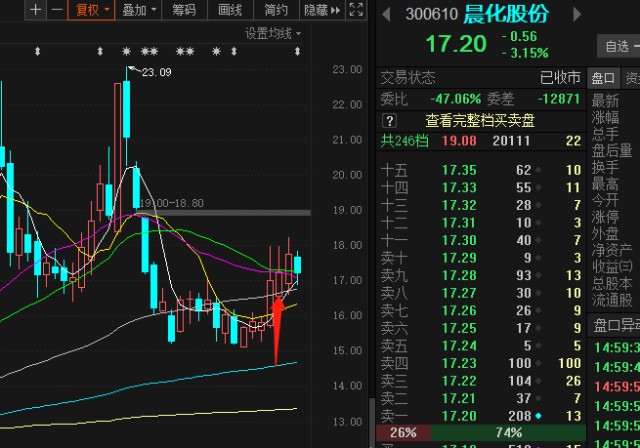The width and height of the screenshot is (640, 448).
Task: Click the first double-arrow event marker above chart
Action: pyautogui.click(x=38, y=51)
